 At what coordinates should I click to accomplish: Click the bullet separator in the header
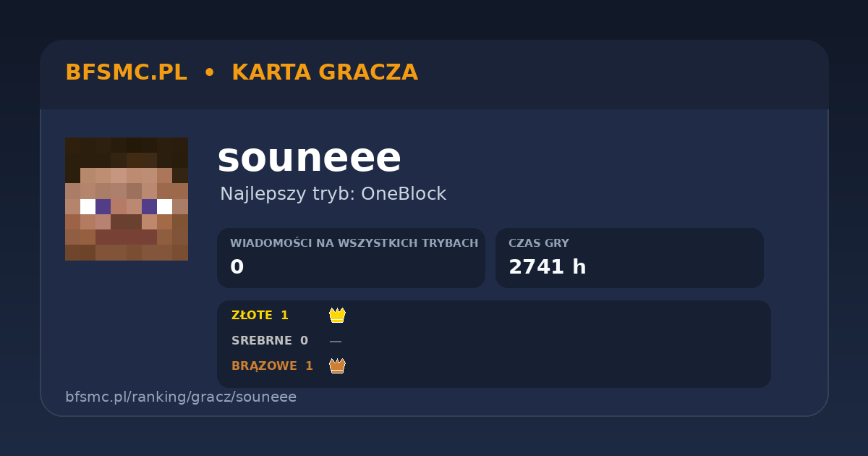(x=209, y=72)
